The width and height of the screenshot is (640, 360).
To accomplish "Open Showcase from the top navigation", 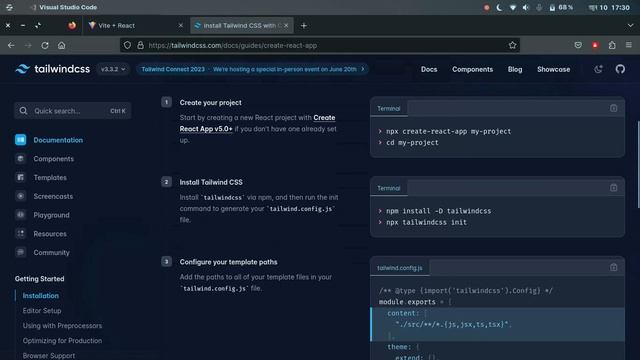I will coord(553,69).
